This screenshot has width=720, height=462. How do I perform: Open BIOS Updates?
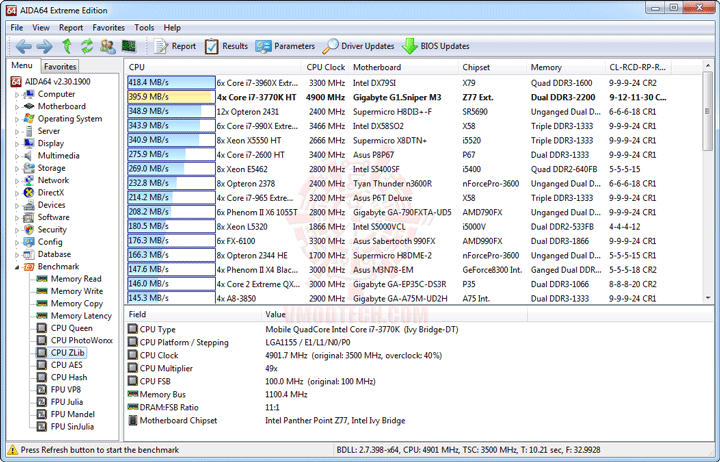click(x=435, y=46)
